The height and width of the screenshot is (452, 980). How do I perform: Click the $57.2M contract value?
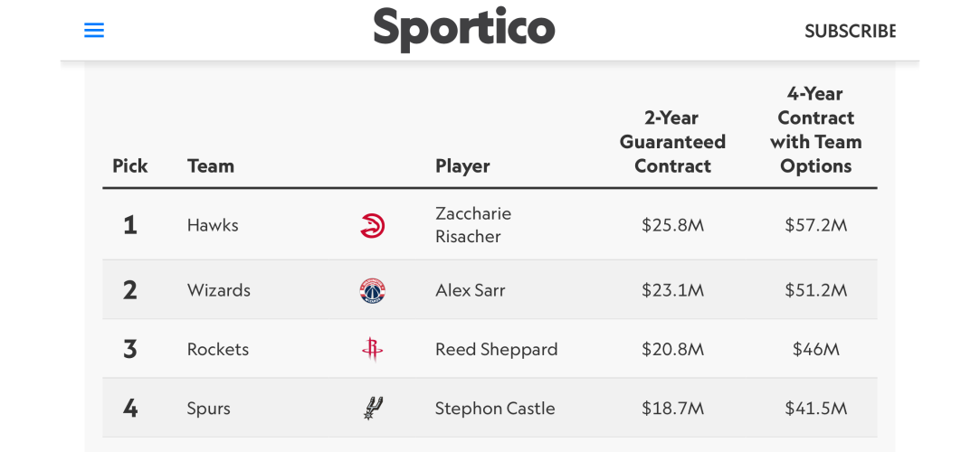tap(815, 225)
